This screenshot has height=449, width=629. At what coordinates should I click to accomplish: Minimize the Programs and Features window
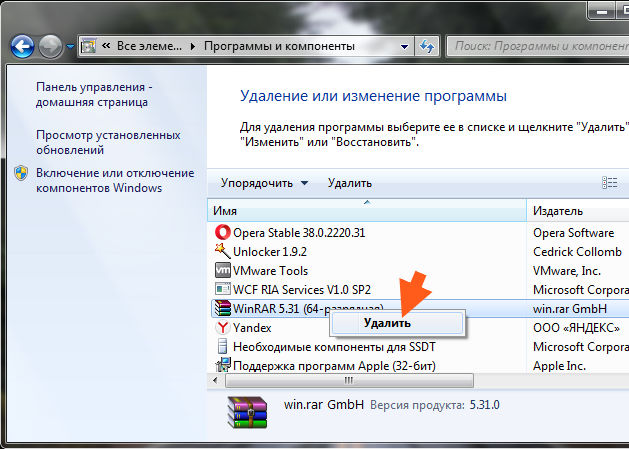[x=602, y=11]
